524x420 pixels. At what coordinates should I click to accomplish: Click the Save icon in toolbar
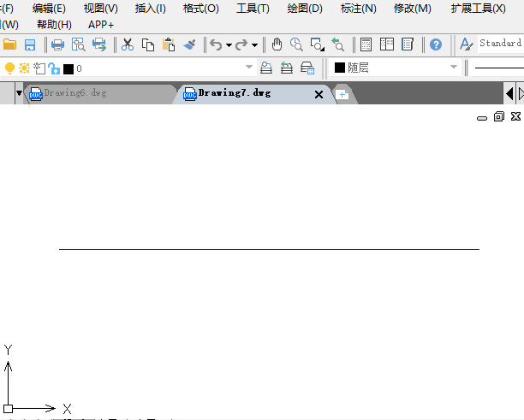(30, 44)
